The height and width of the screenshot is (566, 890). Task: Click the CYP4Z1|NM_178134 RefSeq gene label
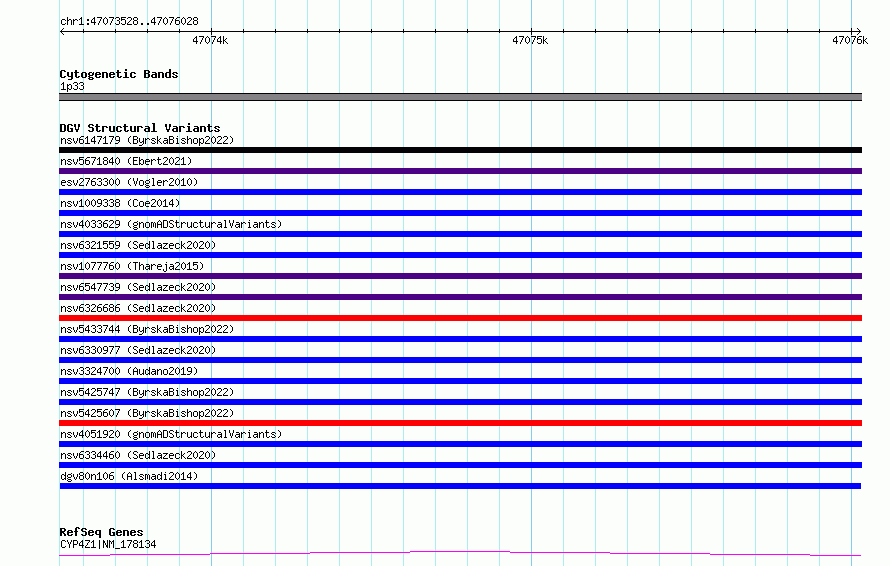(x=108, y=544)
